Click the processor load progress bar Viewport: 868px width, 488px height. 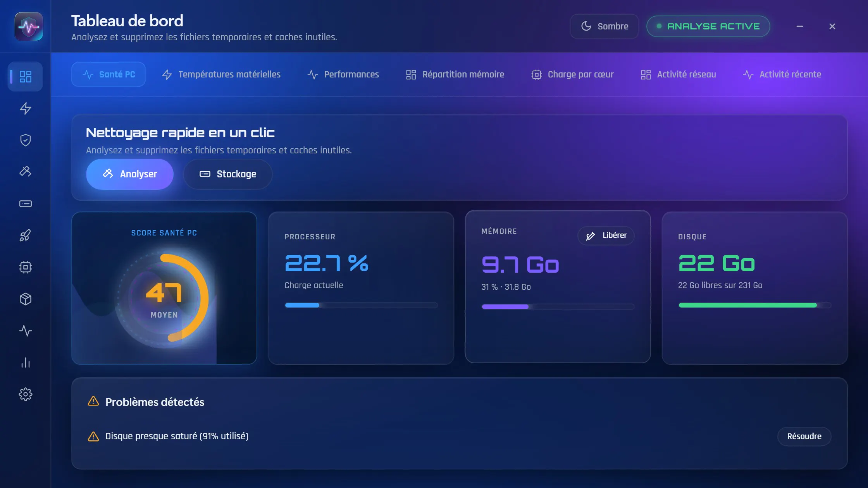click(x=361, y=305)
